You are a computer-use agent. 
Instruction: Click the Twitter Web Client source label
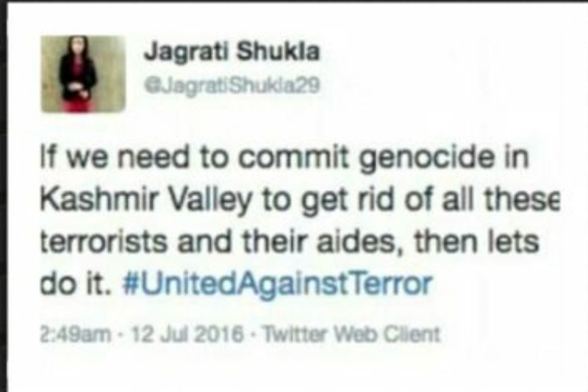(351, 334)
